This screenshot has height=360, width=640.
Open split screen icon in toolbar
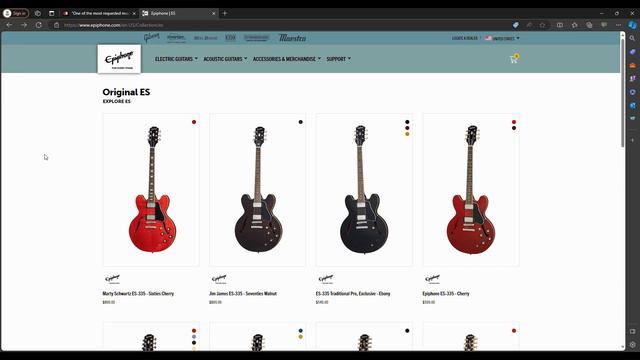click(560, 25)
